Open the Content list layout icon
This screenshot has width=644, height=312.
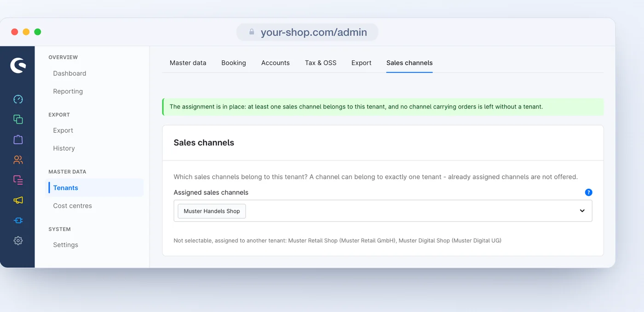pos(18,180)
